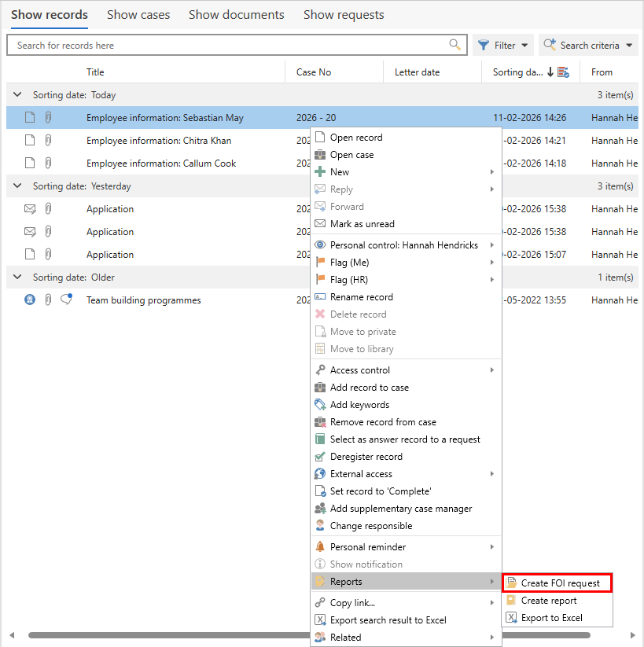Screen dimensions: 644x647
Task: Select Open record in context menu
Action: [406, 138]
